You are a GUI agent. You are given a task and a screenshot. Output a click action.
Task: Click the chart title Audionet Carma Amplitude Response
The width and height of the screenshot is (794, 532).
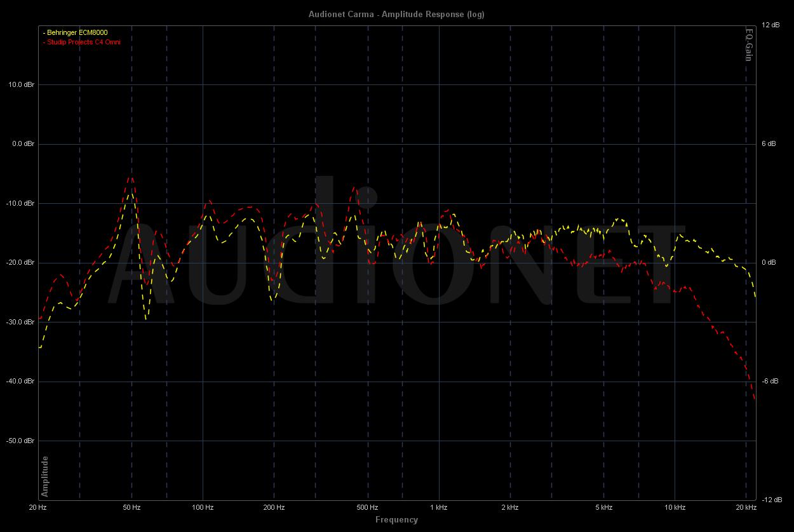(396, 15)
